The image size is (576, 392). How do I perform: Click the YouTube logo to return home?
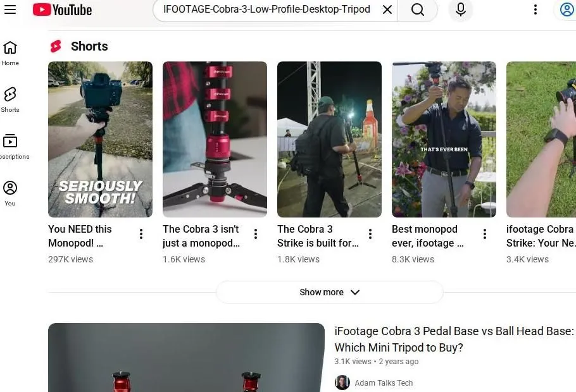61,9
